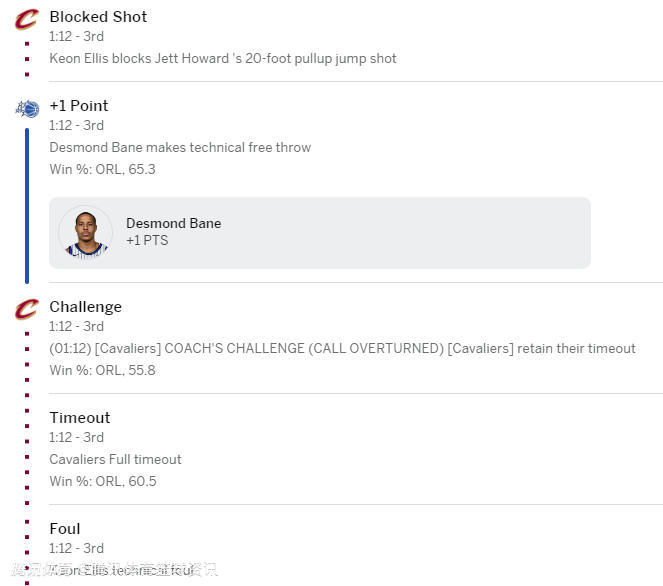This screenshot has width=663, height=586.
Task: Click the Cavaliers Full timeout description
Action: tap(115, 459)
